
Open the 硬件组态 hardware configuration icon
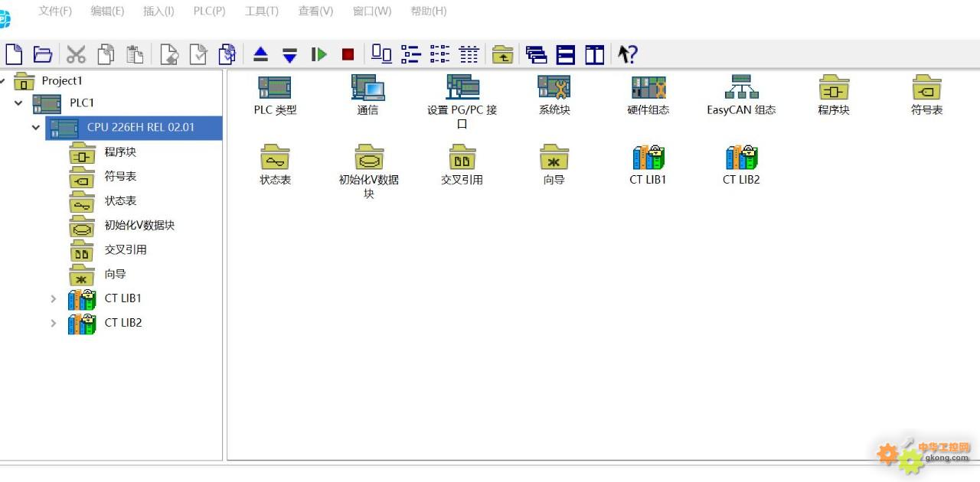click(x=648, y=95)
